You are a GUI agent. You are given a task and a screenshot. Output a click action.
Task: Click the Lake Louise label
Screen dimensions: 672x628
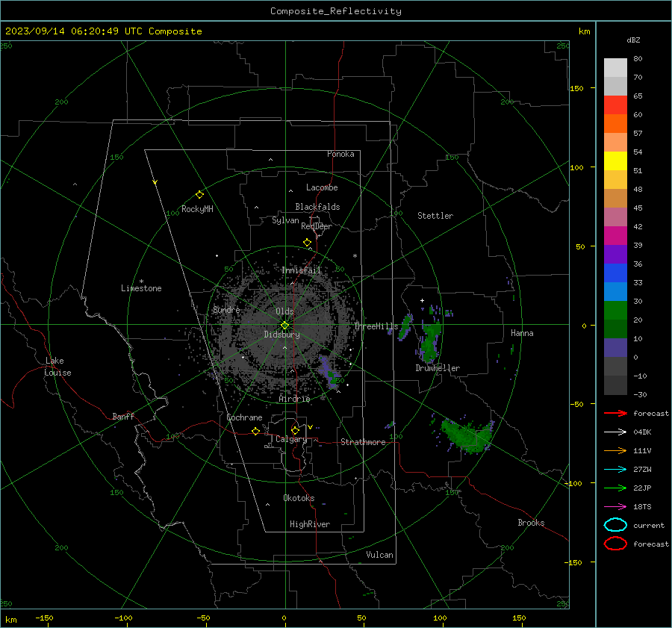click(x=57, y=367)
